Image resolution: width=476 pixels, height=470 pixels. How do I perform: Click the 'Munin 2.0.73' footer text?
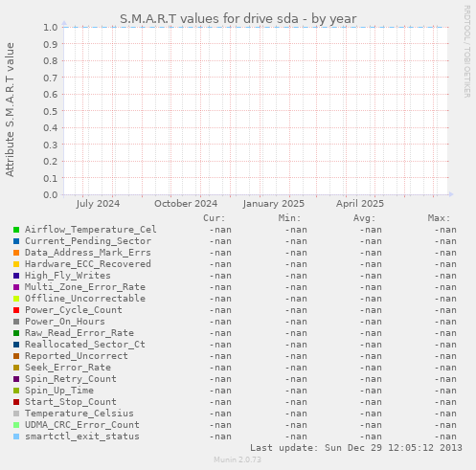(x=238, y=459)
